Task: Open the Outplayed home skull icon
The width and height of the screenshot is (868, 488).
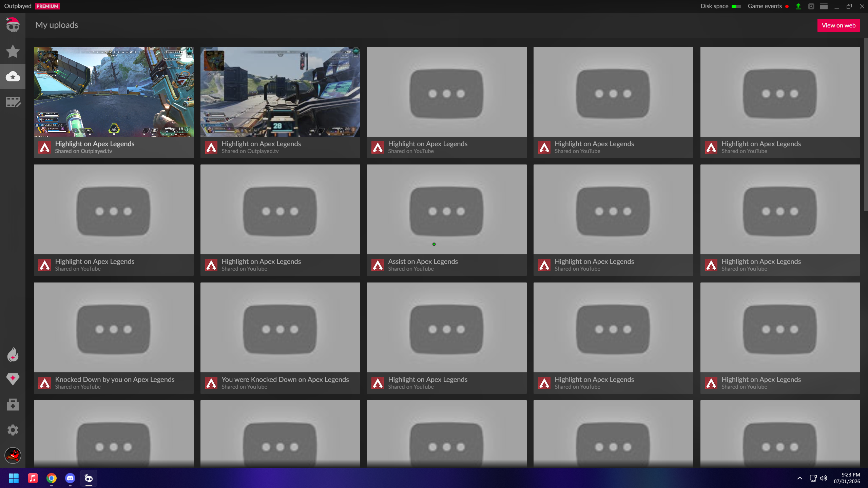Action: pos(13,25)
